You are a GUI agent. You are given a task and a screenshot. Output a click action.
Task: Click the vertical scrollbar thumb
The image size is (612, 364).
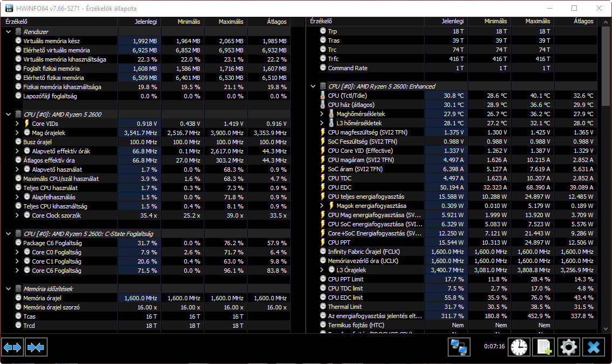(606, 66)
